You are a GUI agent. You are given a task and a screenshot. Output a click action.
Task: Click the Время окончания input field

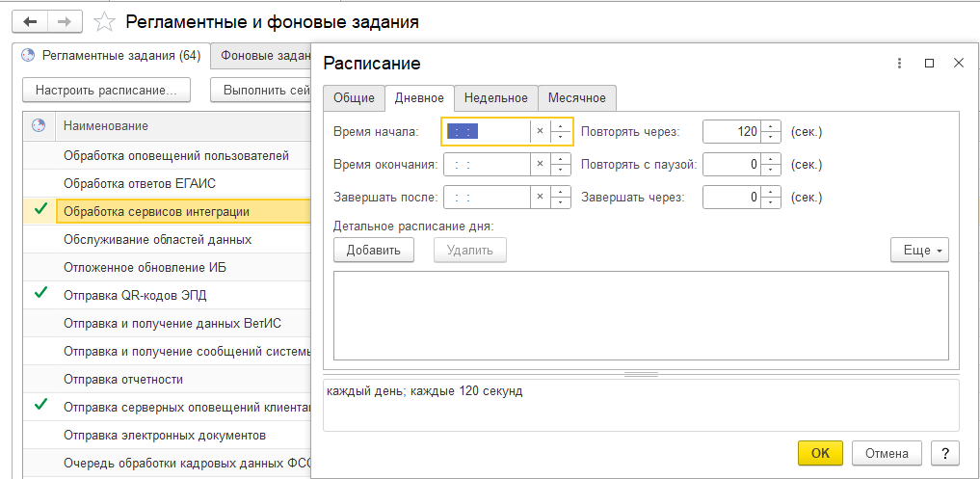tap(487, 164)
